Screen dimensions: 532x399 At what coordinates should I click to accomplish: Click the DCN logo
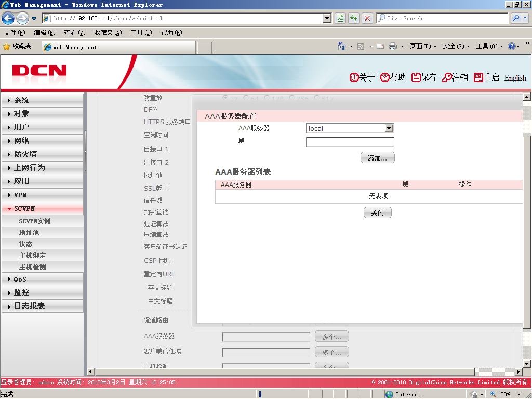(x=39, y=71)
